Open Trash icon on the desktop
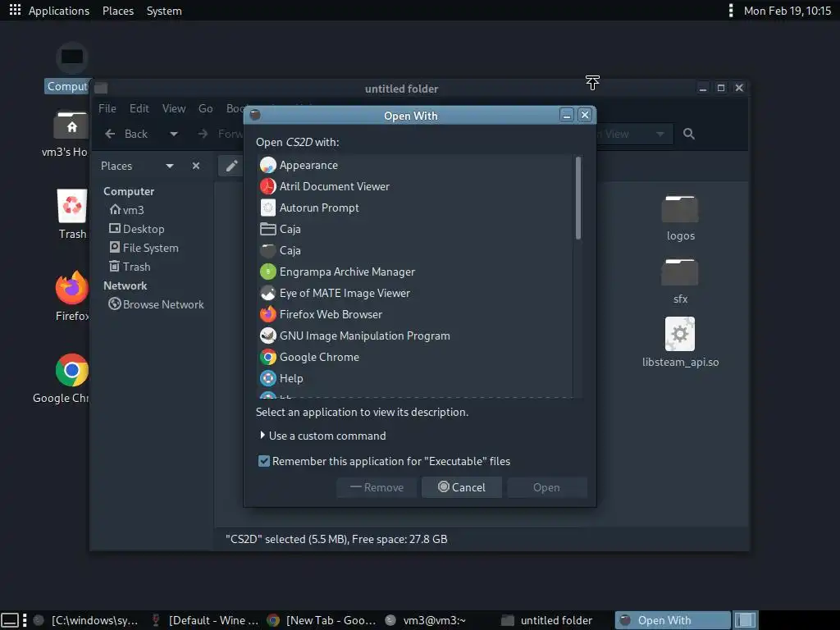Screen dimensions: 840x630 tap(72, 206)
